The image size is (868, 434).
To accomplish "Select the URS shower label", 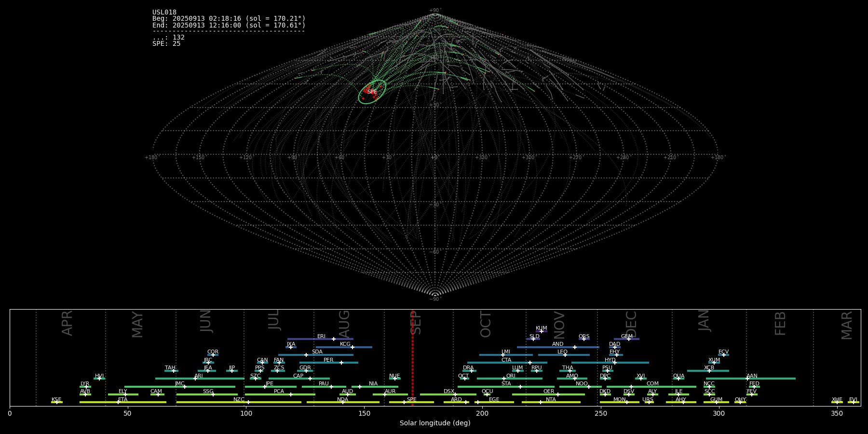I will coord(648,400).
